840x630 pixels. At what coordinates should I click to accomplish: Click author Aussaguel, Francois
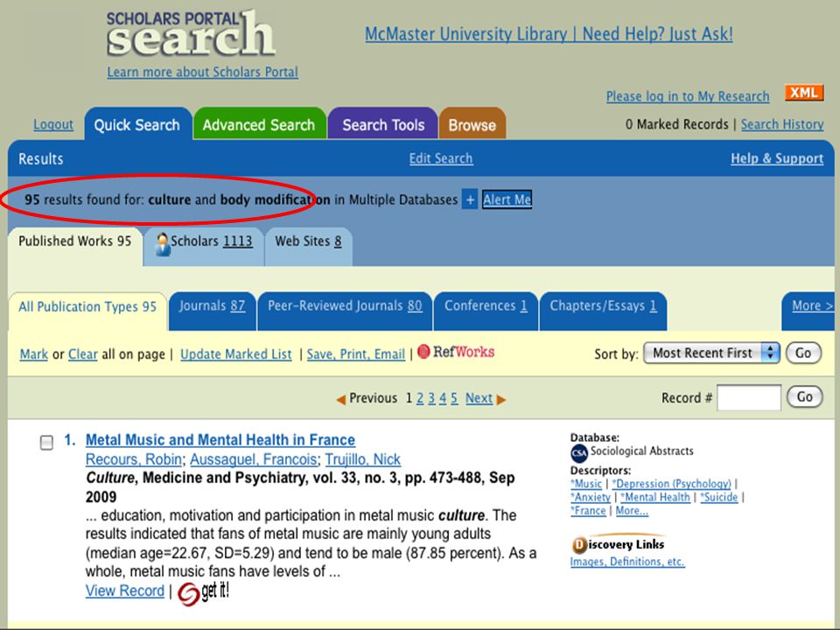pyautogui.click(x=254, y=459)
